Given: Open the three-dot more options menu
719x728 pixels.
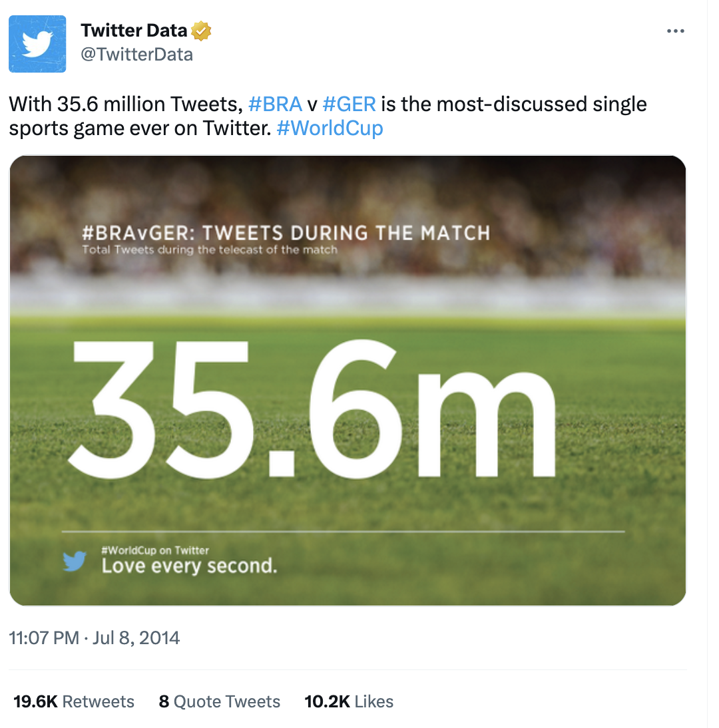Looking at the screenshot, I should click(675, 31).
